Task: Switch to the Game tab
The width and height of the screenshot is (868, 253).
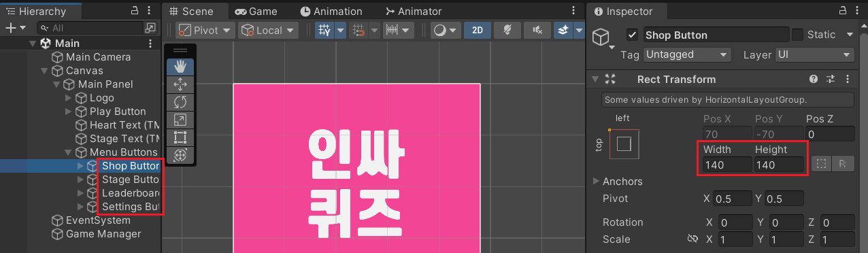Action: [256, 12]
